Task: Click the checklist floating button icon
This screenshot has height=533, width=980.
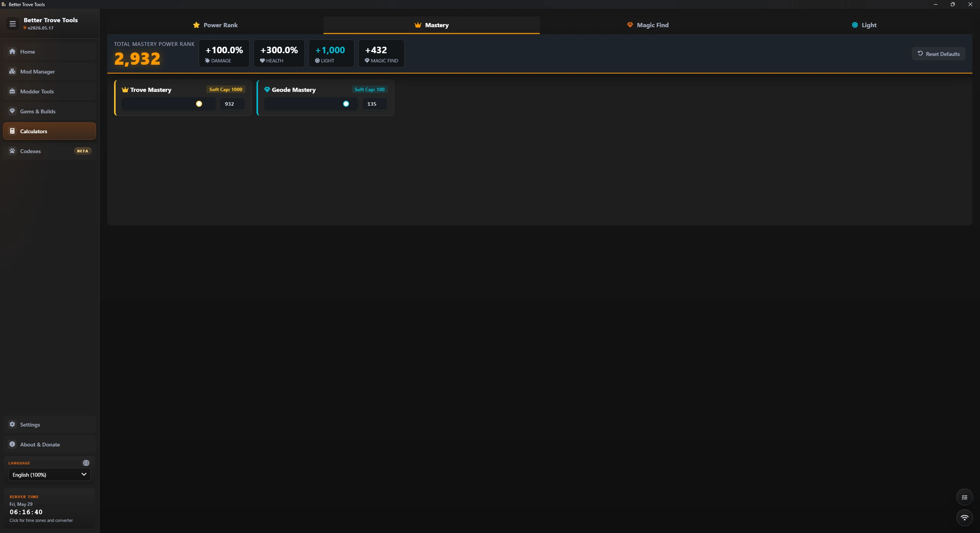Action: tap(965, 497)
